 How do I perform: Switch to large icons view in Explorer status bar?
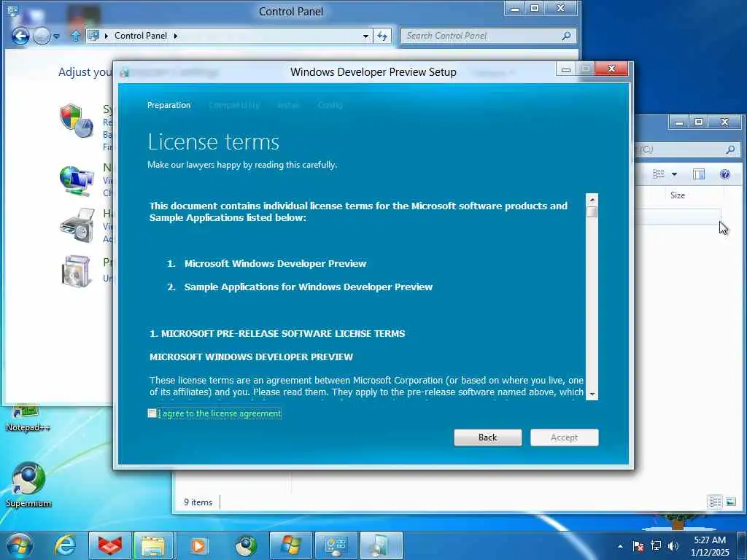730,502
